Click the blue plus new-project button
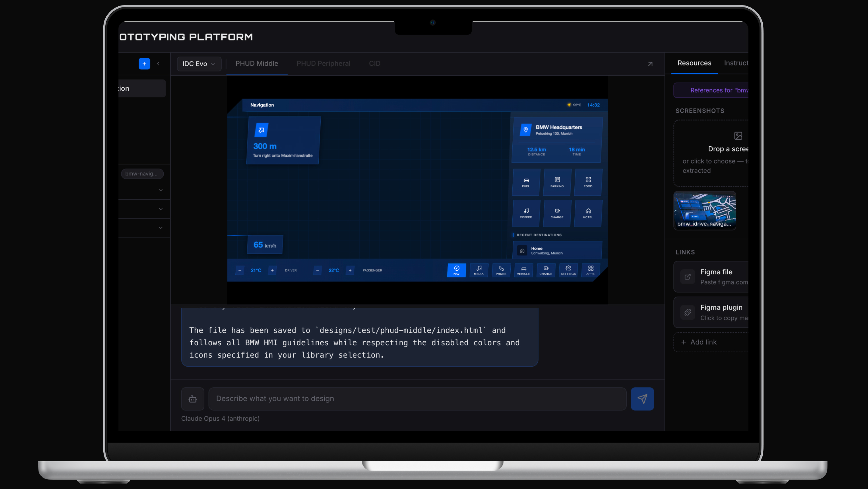 point(144,64)
